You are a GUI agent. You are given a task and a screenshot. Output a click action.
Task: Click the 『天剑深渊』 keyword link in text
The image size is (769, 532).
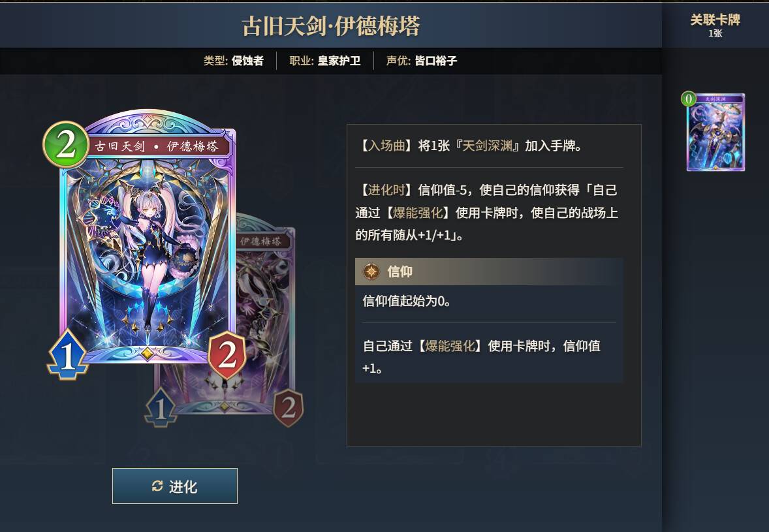tap(488, 146)
